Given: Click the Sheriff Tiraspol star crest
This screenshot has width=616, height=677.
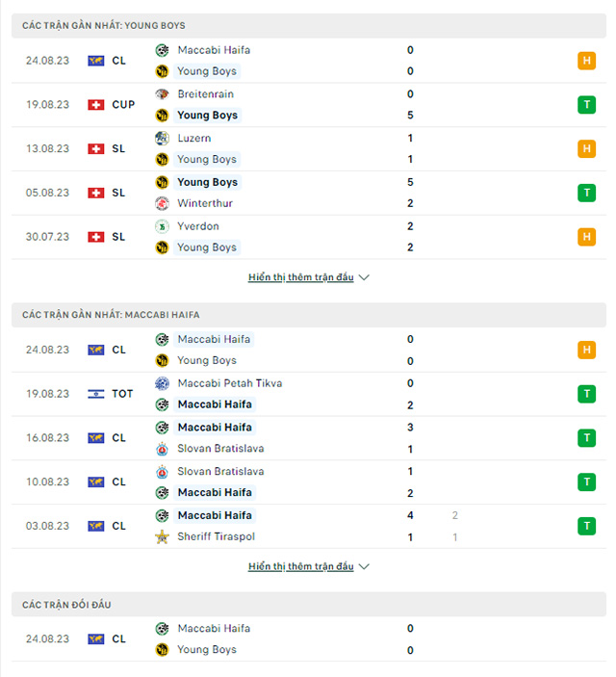Looking at the screenshot, I should [x=162, y=536].
